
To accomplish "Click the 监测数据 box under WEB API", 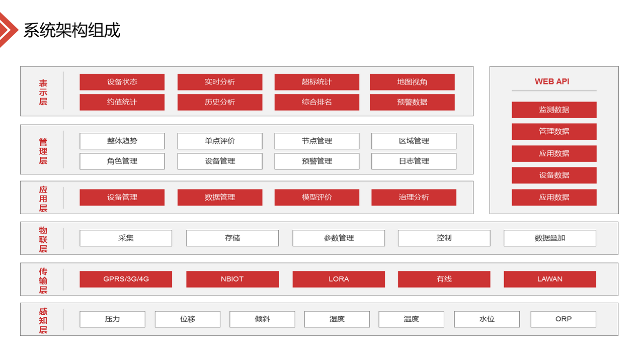I will tap(554, 110).
